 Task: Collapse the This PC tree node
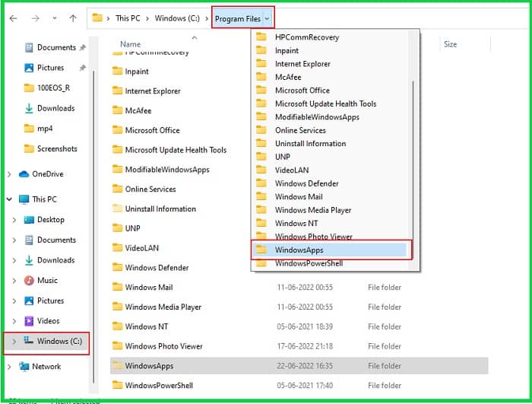[x=9, y=199]
